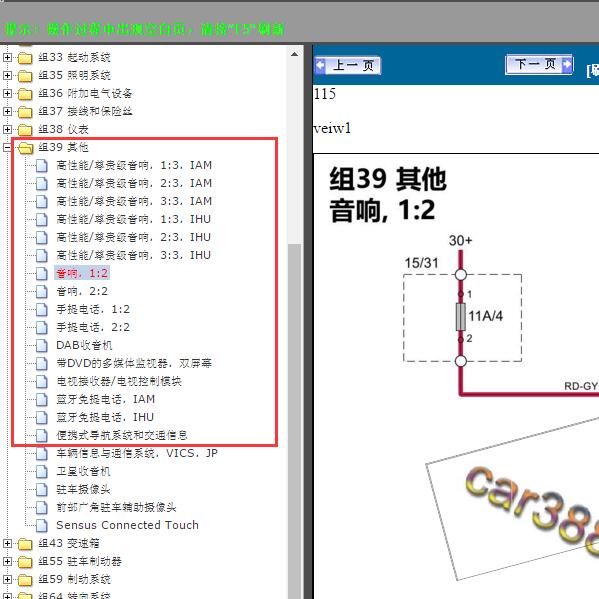This screenshot has height=599, width=599.
Task: Open 带DVD的多媒体监视器, 双屏幕 page
Action: pos(134,363)
